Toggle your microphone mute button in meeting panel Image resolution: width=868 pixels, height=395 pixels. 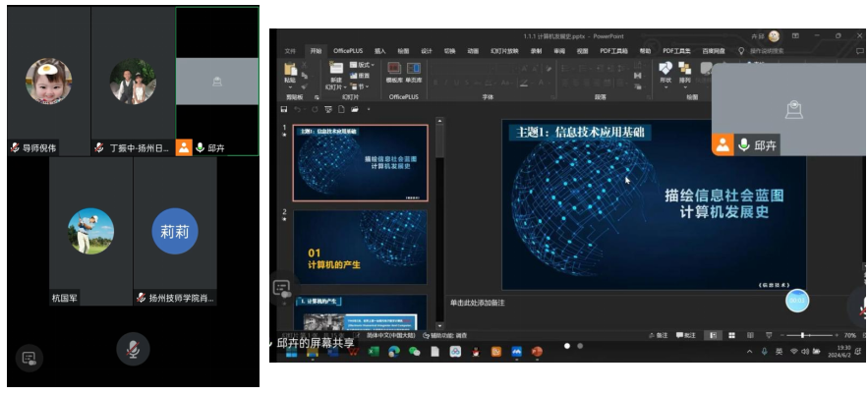[133, 349]
